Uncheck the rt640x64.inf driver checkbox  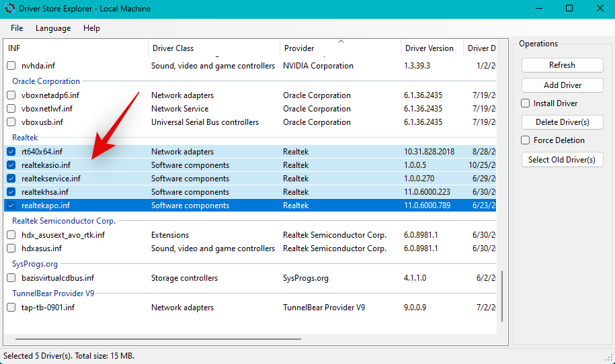pyautogui.click(x=11, y=152)
